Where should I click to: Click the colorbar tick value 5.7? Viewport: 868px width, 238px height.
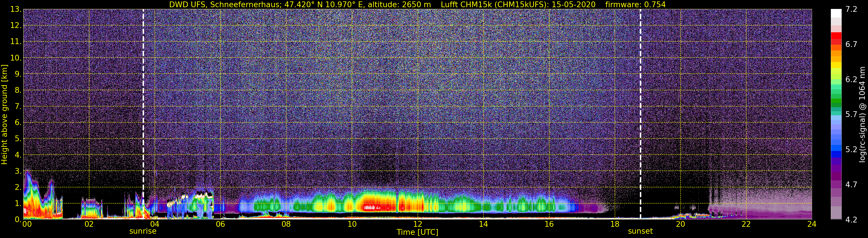point(851,114)
